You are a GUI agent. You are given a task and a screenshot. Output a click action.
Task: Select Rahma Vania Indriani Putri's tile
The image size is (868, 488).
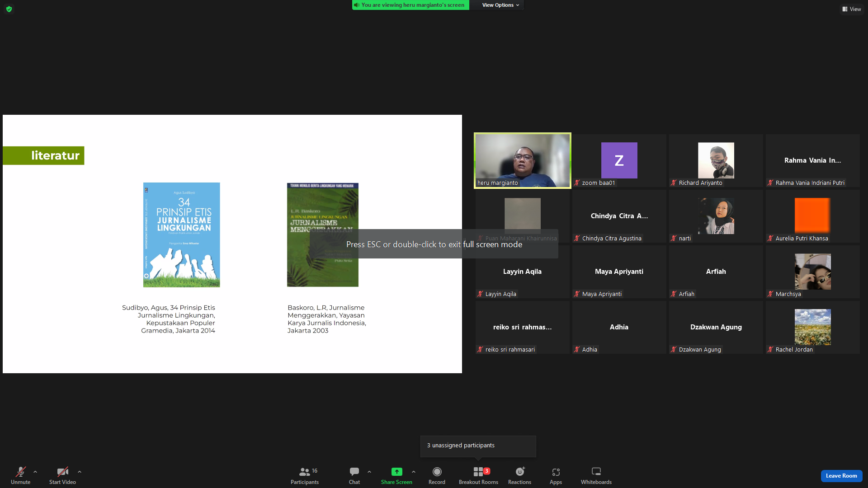812,160
